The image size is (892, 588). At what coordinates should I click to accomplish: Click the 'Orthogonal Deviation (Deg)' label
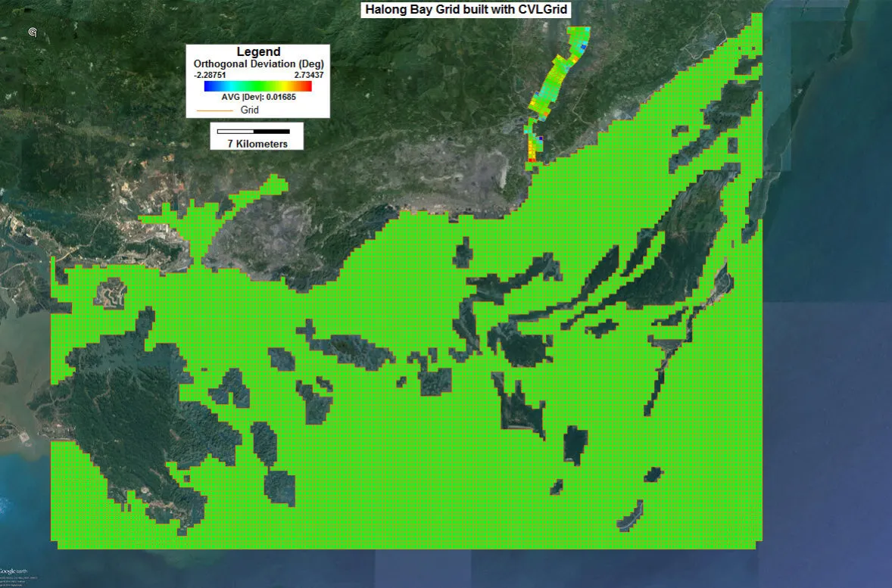click(258, 64)
